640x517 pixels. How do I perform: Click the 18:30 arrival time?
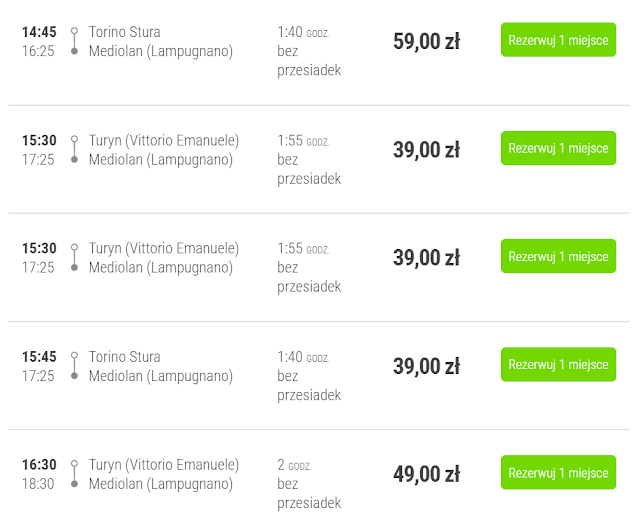click(x=39, y=484)
